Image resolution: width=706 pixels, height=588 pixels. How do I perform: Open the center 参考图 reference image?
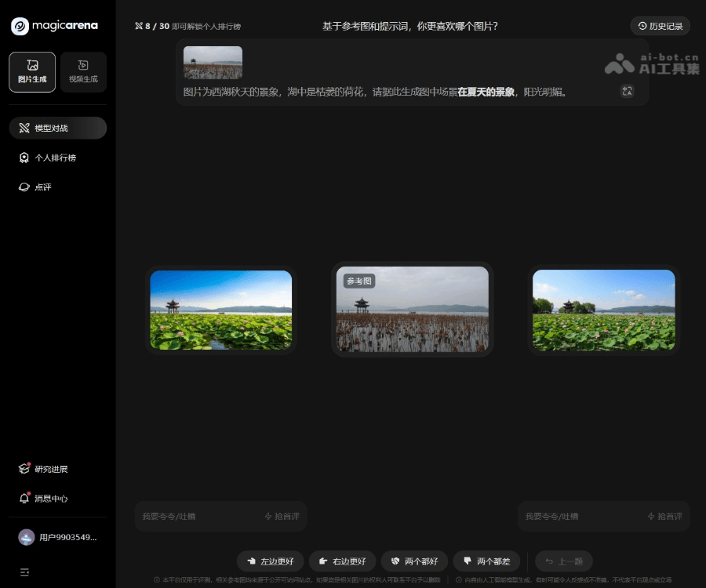[412, 310]
